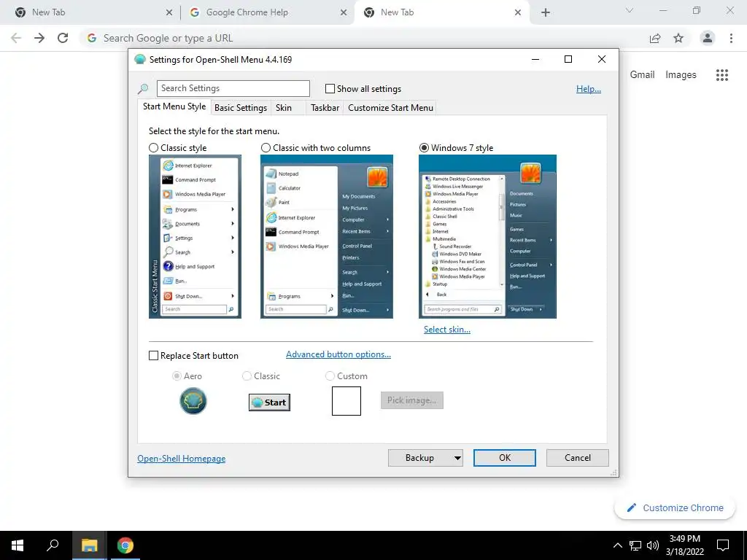Open the Select skin link
This screenshot has height=560, width=747.
click(x=447, y=330)
